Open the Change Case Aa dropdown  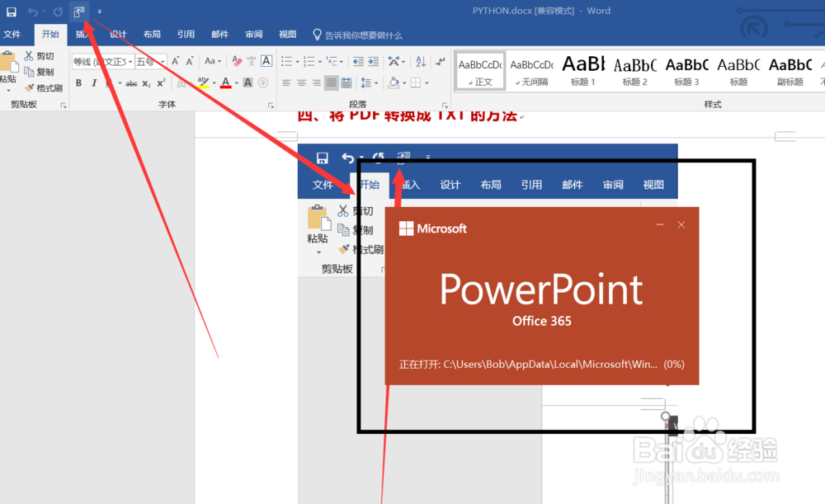[x=213, y=61]
